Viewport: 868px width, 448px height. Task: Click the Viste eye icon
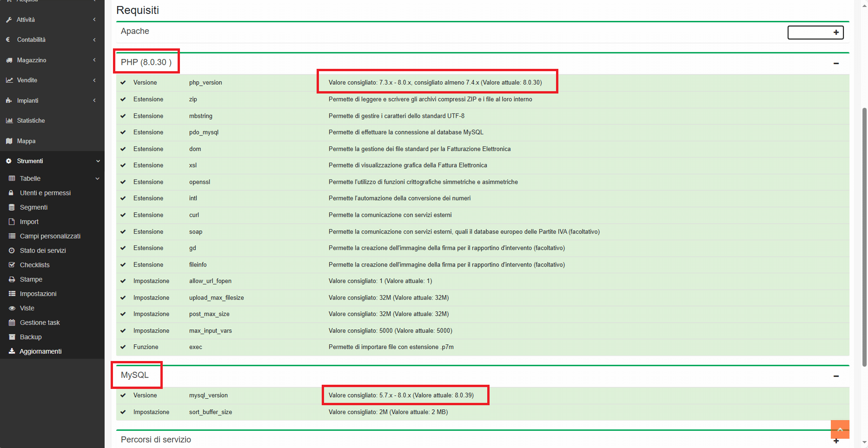(x=12, y=308)
